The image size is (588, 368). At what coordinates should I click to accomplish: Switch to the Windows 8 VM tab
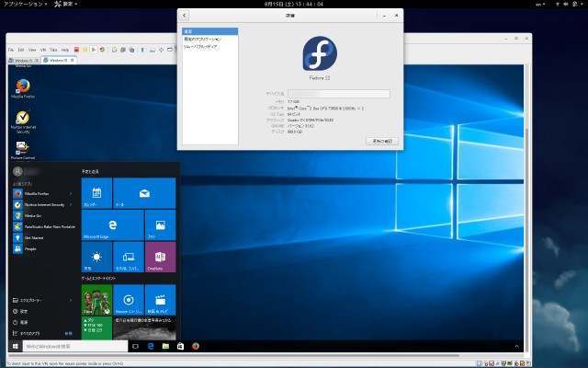pyautogui.click(x=22, y=61)
